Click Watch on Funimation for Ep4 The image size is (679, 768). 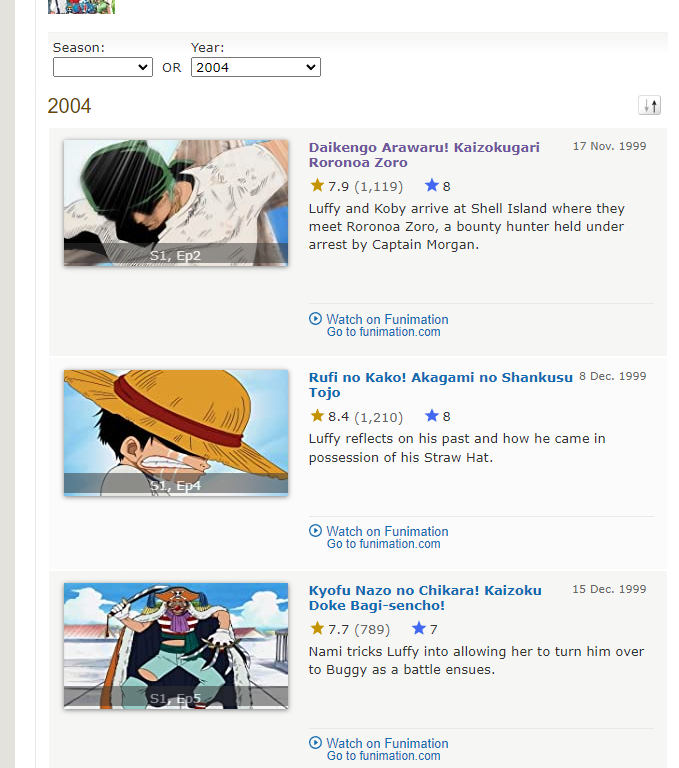tap(387, 532)
